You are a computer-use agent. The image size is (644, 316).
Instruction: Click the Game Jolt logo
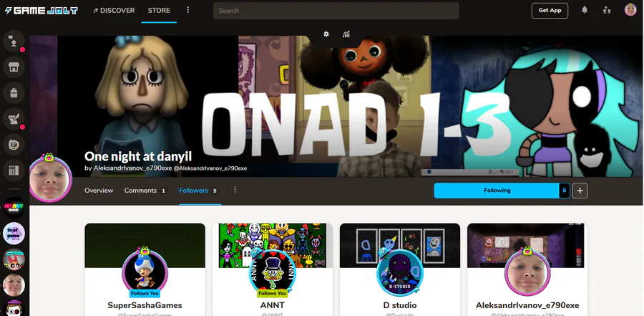click(41, 11)
